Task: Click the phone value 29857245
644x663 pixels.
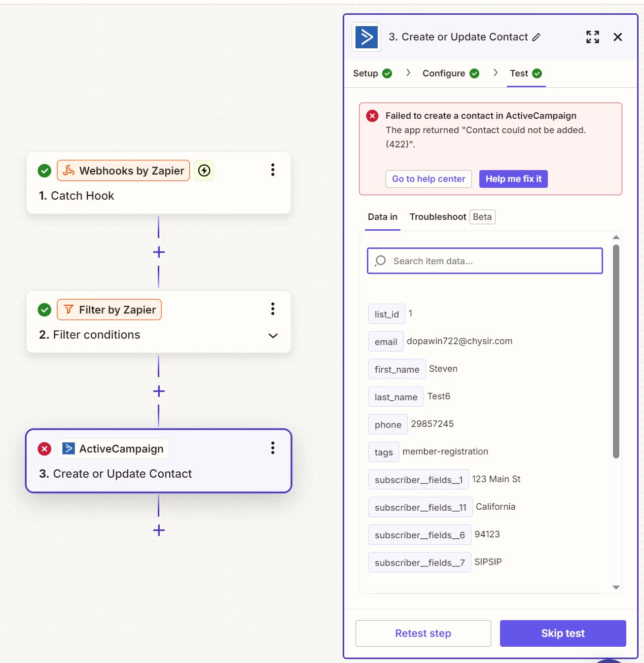Action: (432, 424)
